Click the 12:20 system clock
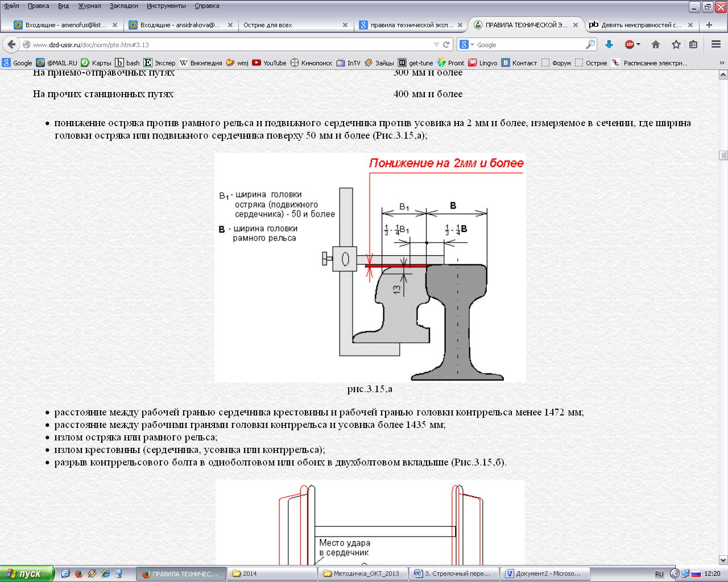This screenshot has width=728, height=582. click(x=712, y=574)
